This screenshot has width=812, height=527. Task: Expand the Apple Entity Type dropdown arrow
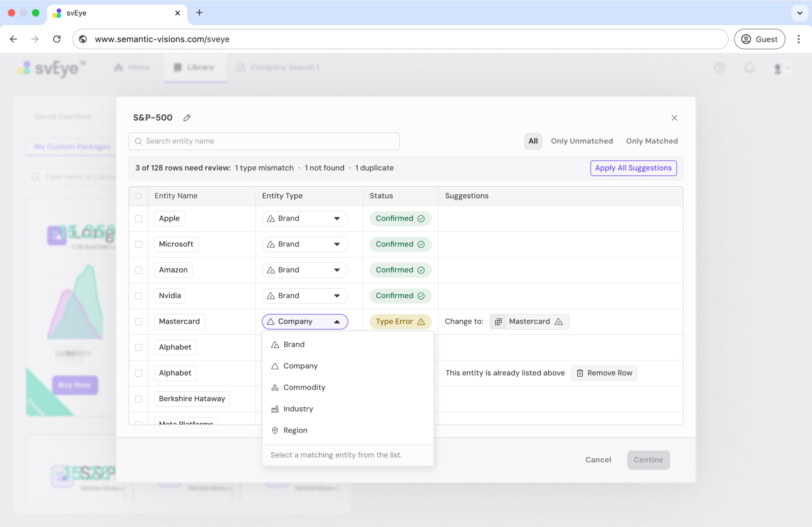[337, 218]
